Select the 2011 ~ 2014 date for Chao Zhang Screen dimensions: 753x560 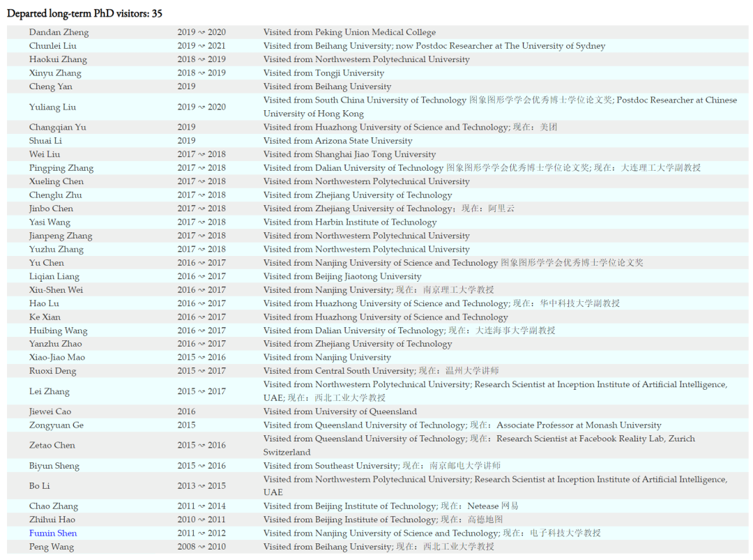point(201,506)
